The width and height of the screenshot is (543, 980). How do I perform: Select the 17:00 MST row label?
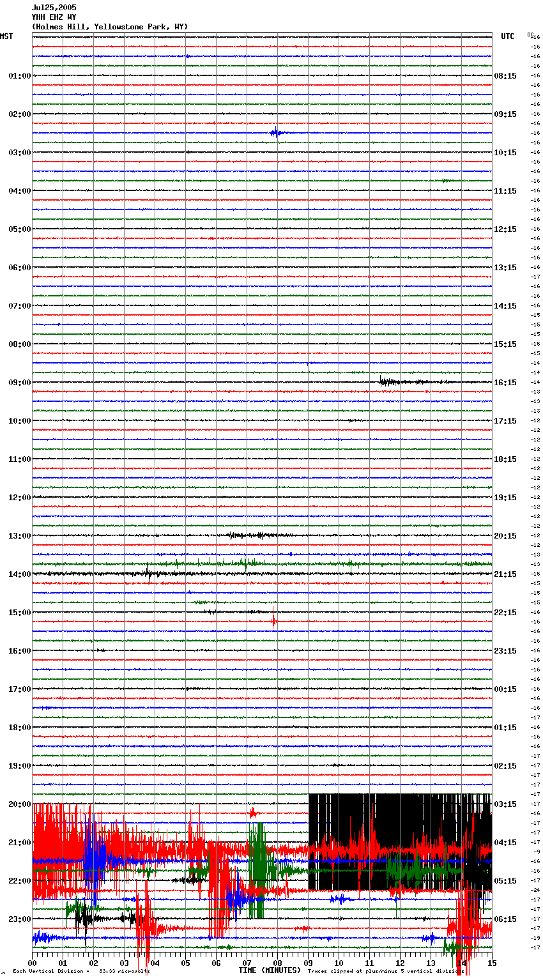(x=19, y=689)
